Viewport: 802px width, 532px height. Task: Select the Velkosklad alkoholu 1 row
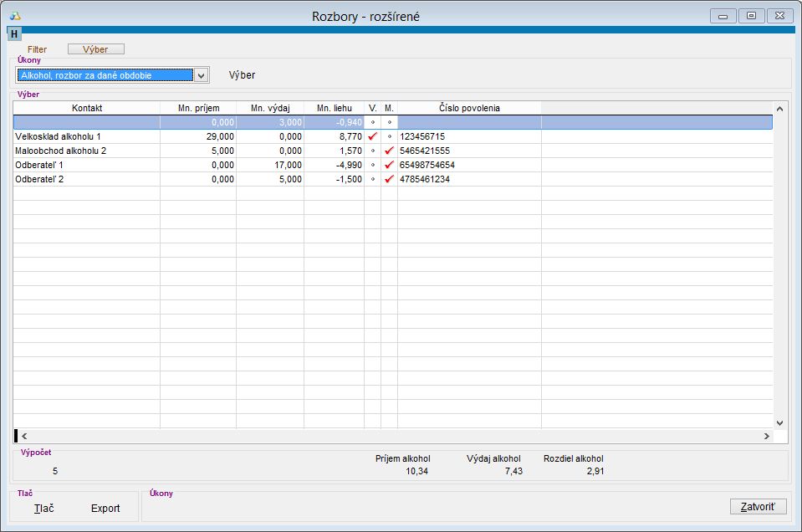point(86,136)
